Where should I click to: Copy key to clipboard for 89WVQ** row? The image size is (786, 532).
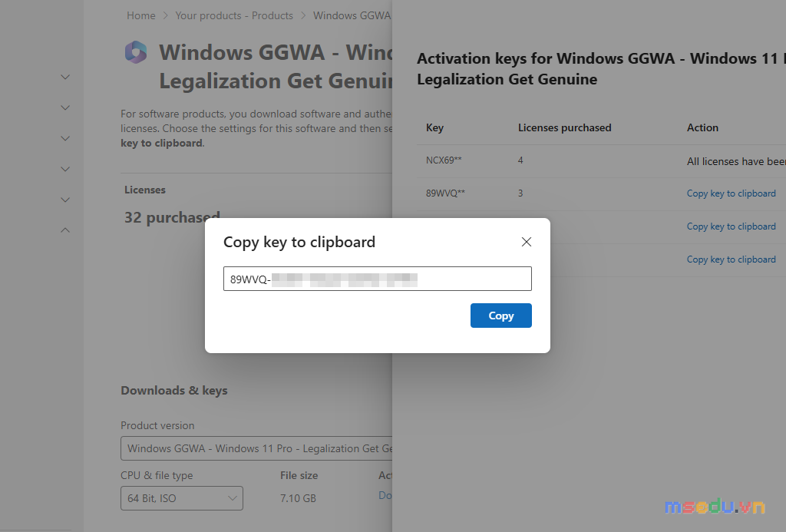(x=731, y=193)
